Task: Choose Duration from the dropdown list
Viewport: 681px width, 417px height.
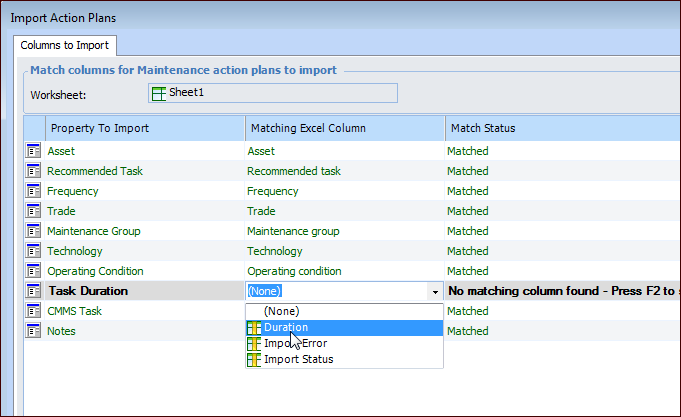Action: pyautogui.click(x=286, y=327)
